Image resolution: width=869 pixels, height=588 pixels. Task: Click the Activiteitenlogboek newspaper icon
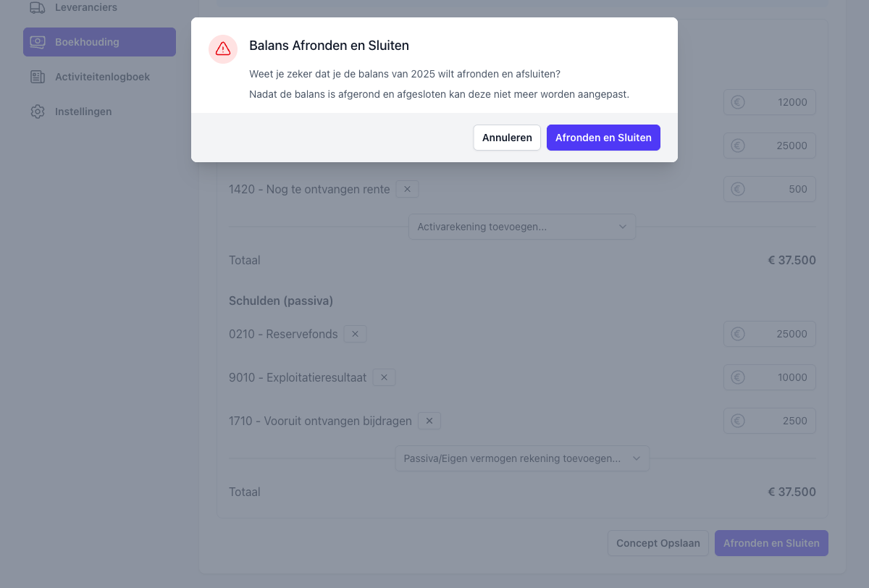38,77
